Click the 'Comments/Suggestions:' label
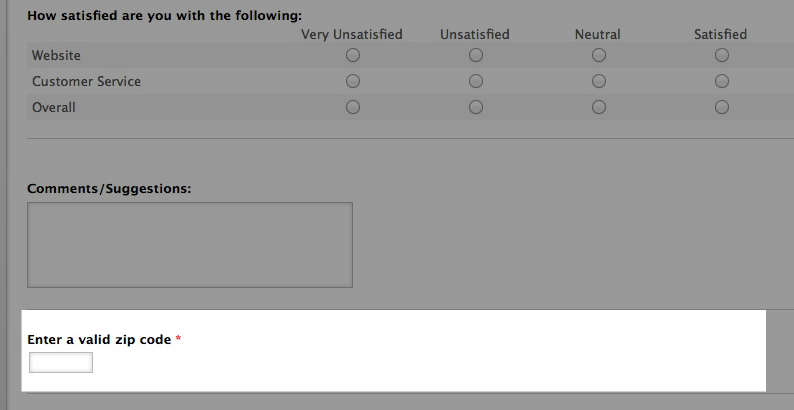The width and height of the screenshot is (794, 410). tap(109, 188)
